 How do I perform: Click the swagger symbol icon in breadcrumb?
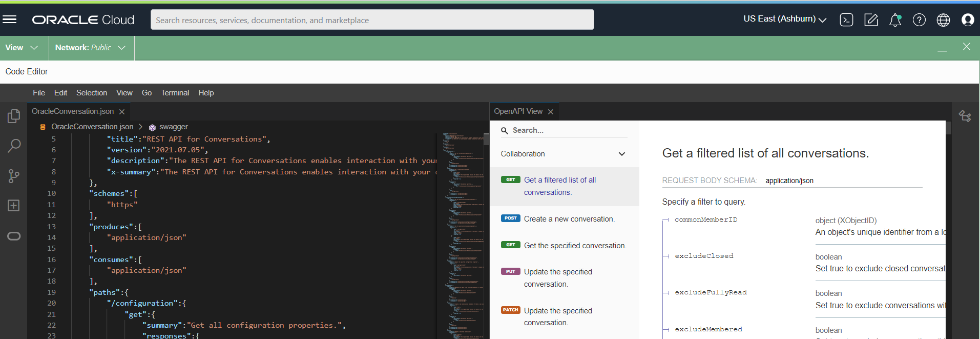coord(152,127)
